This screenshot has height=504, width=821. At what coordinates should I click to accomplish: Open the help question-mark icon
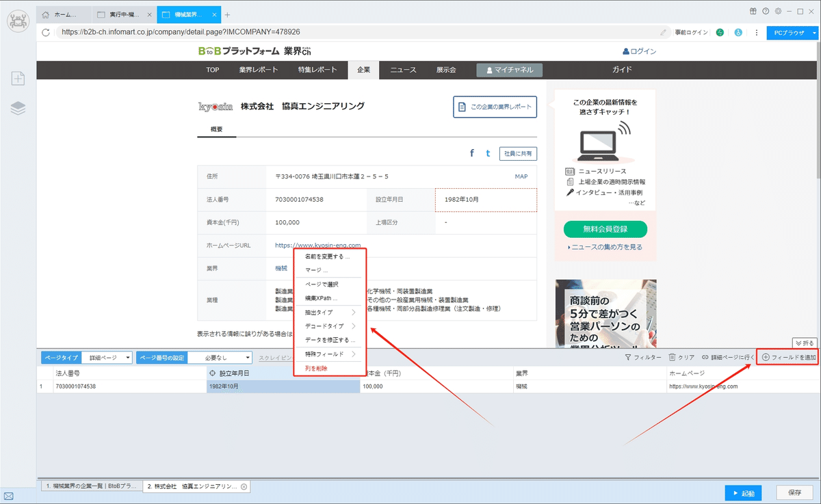coord(766,11)
